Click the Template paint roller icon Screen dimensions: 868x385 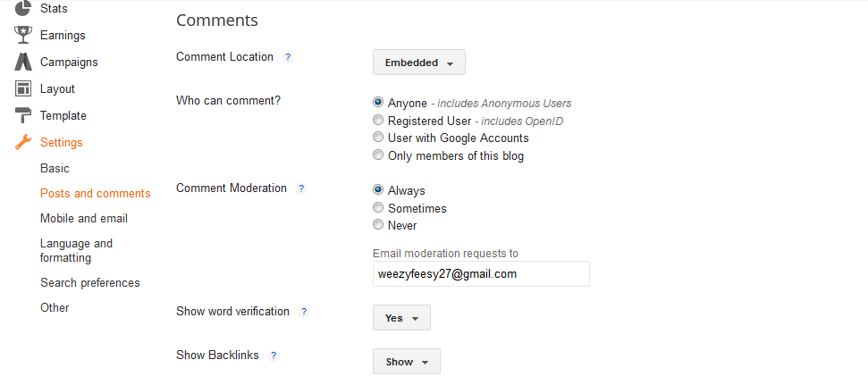tap(23, 115)
